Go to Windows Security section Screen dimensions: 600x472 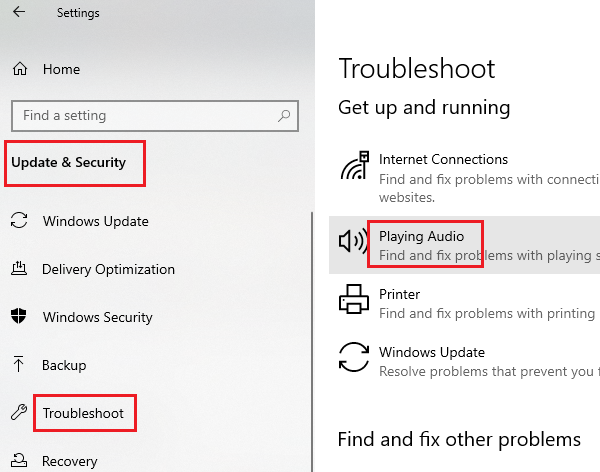[97, 317]
